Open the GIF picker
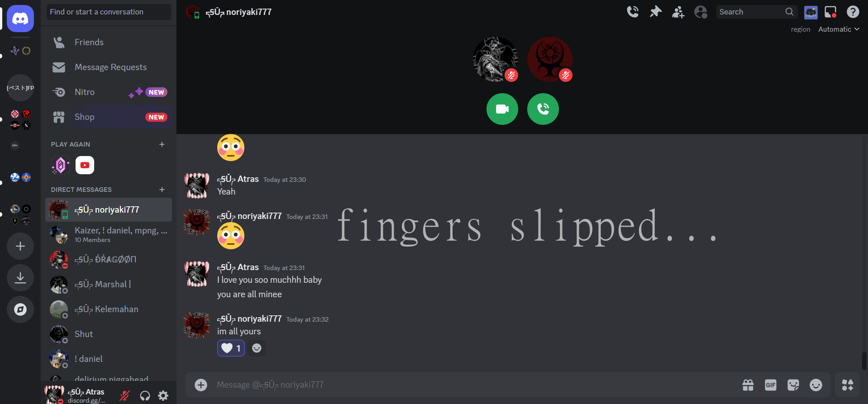868x404 pixels. click(x=771, y=385)
